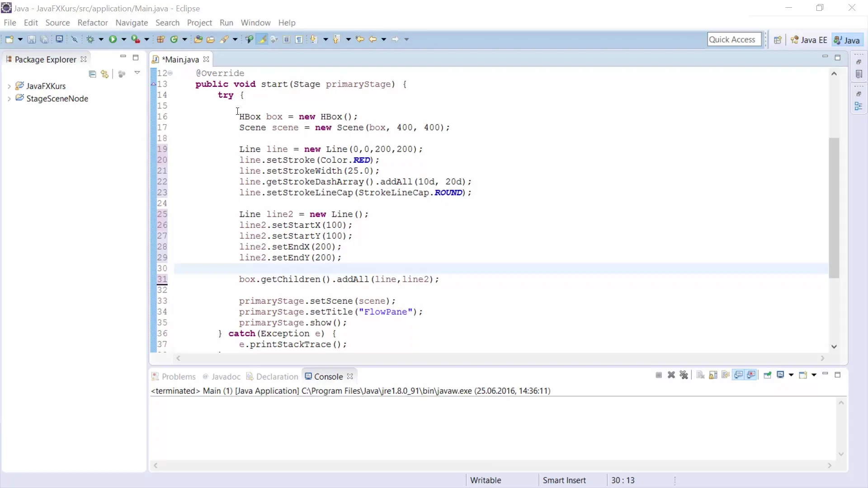Click the Pin Console icon
This screenshot has height=488, width=868.
coord(768,375)
